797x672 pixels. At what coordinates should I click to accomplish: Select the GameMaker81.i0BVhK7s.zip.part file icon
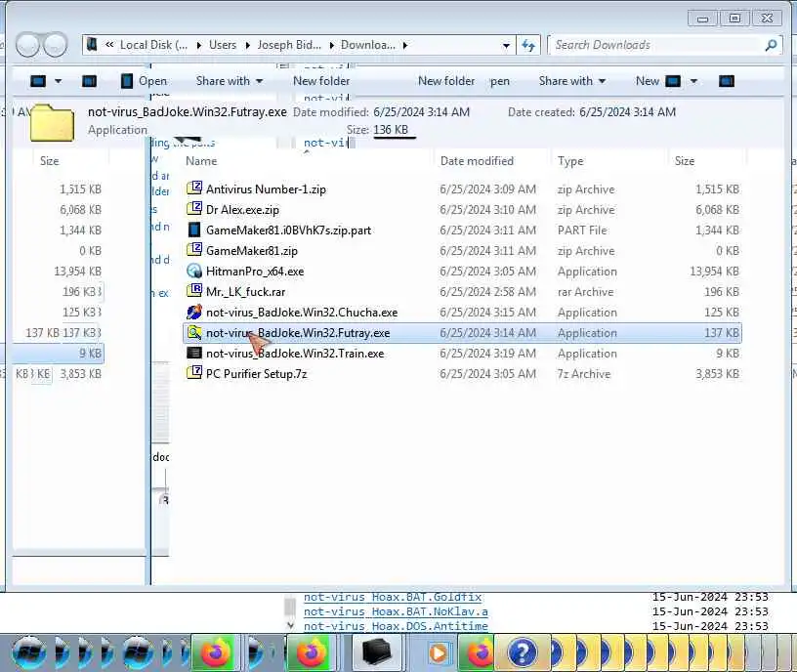pos(194,230)
